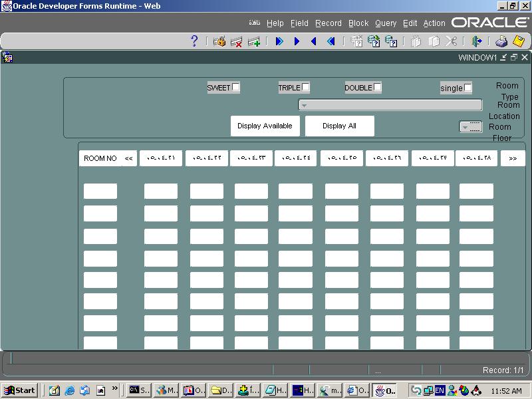Image resolution: width=532 pixels, height=399 pixels.
Task: Expand the Room Floor dropdown
Action: pyautogui.click(x=465, y=127)
